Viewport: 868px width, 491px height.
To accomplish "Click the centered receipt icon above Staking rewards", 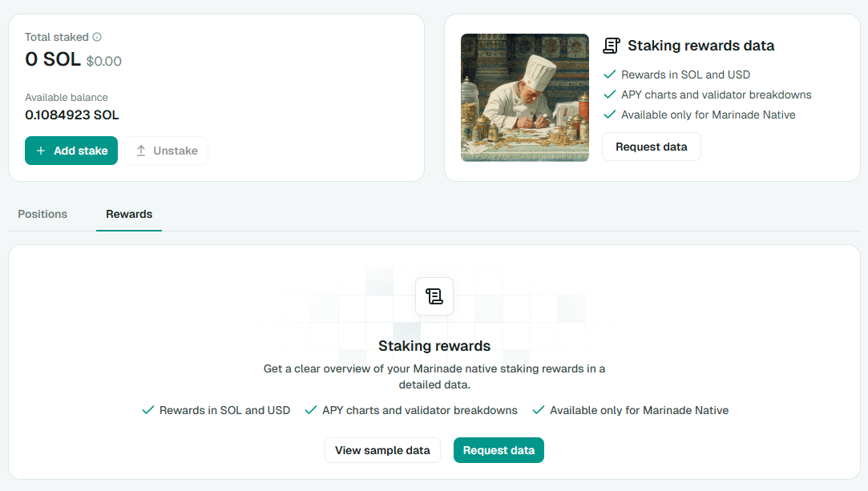I will [434, 296].
